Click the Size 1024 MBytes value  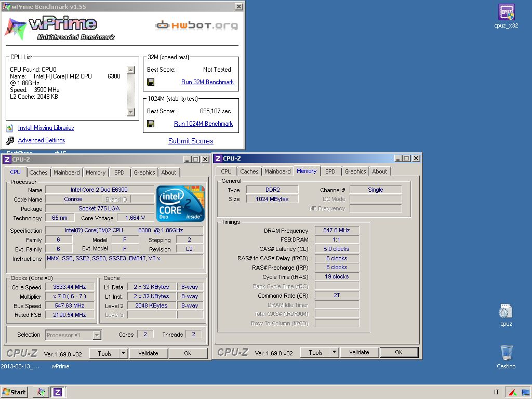click(x=272, y=199)
